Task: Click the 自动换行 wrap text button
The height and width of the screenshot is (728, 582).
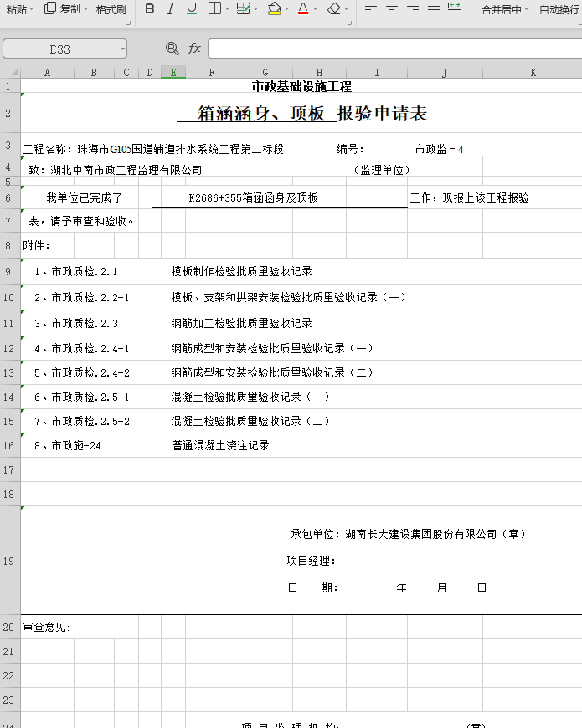Action: [559, 9]
